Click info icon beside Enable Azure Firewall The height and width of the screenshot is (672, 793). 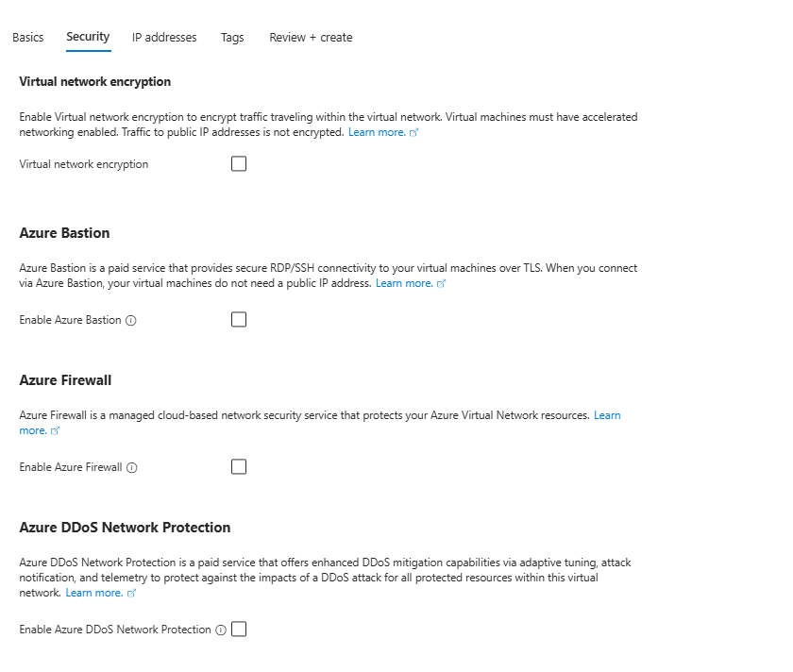coord(132,468)
